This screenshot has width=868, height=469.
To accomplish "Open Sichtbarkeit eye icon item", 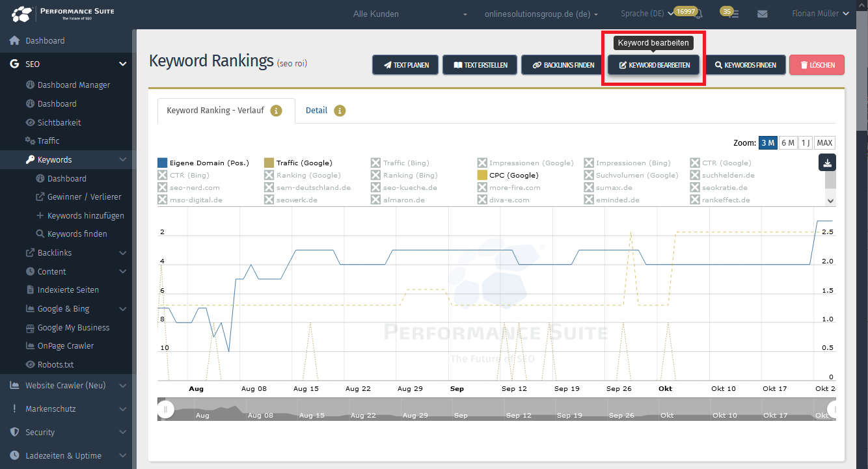I will pyautogui.click(x=30, y=122).
